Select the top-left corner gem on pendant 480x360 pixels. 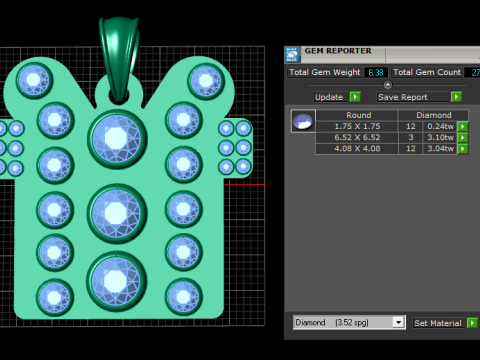coord(34,81)
